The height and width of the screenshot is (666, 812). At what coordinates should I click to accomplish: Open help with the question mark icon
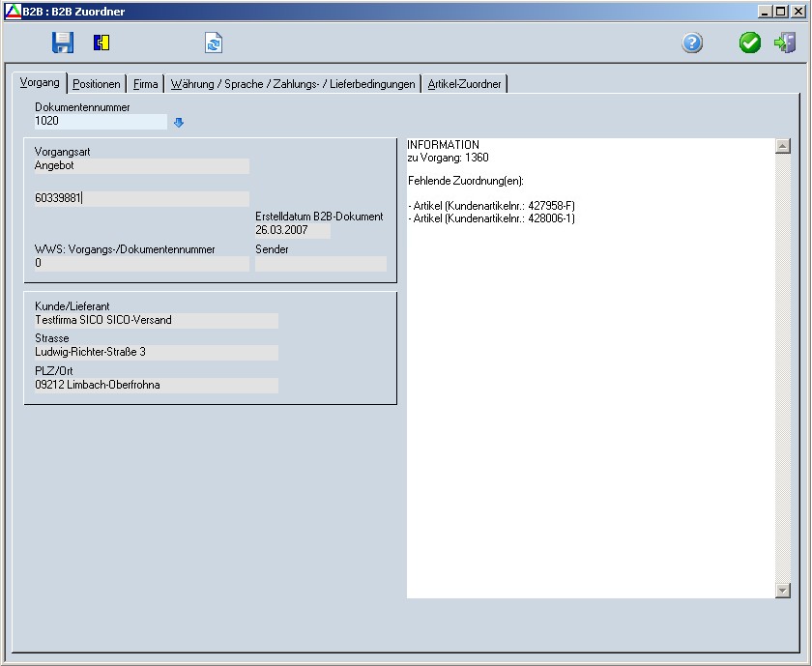692,43
